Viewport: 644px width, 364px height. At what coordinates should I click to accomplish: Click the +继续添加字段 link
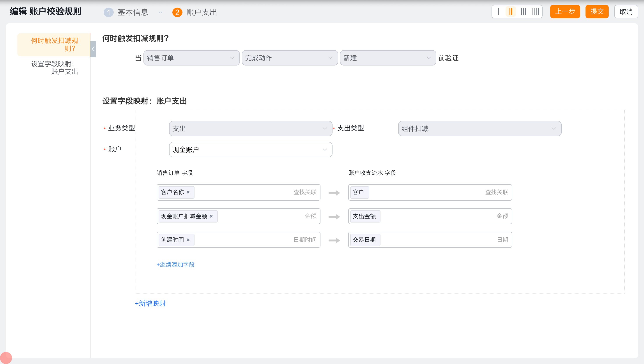pos(175,265)
